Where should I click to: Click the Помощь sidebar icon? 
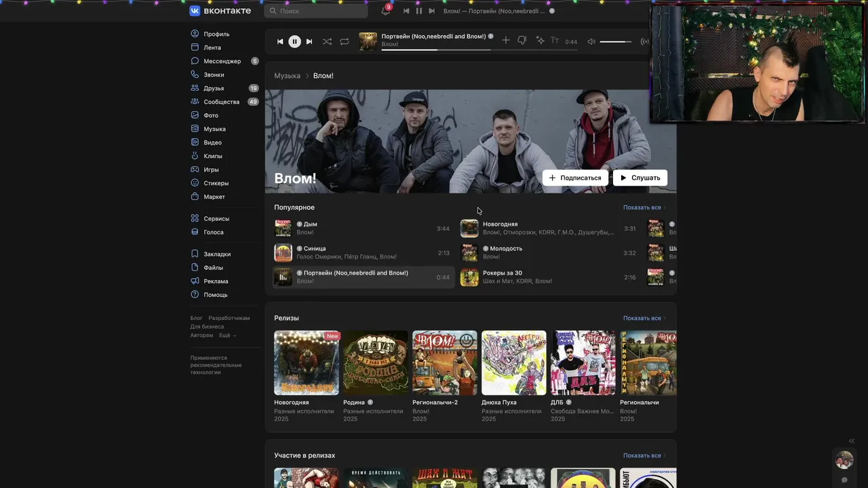point(195,295)
